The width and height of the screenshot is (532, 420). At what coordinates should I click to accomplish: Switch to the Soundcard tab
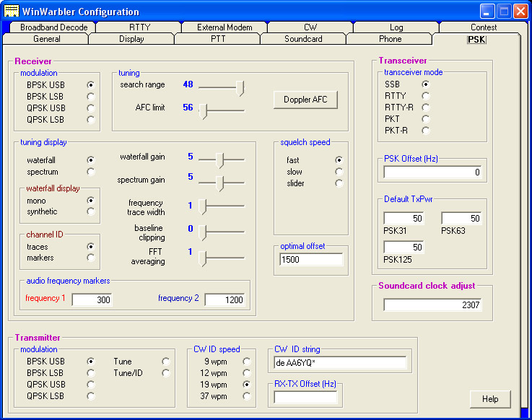[x=303, y=39]
